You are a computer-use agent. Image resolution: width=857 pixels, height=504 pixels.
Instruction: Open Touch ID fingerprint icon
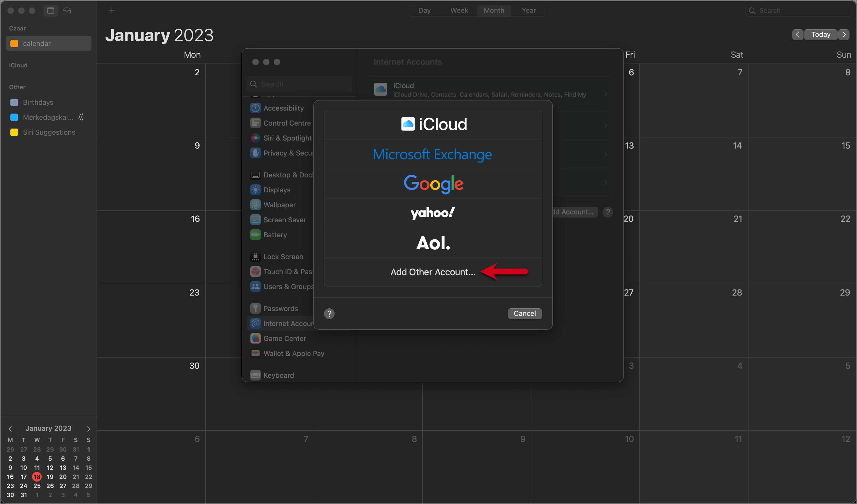(255, 272)
